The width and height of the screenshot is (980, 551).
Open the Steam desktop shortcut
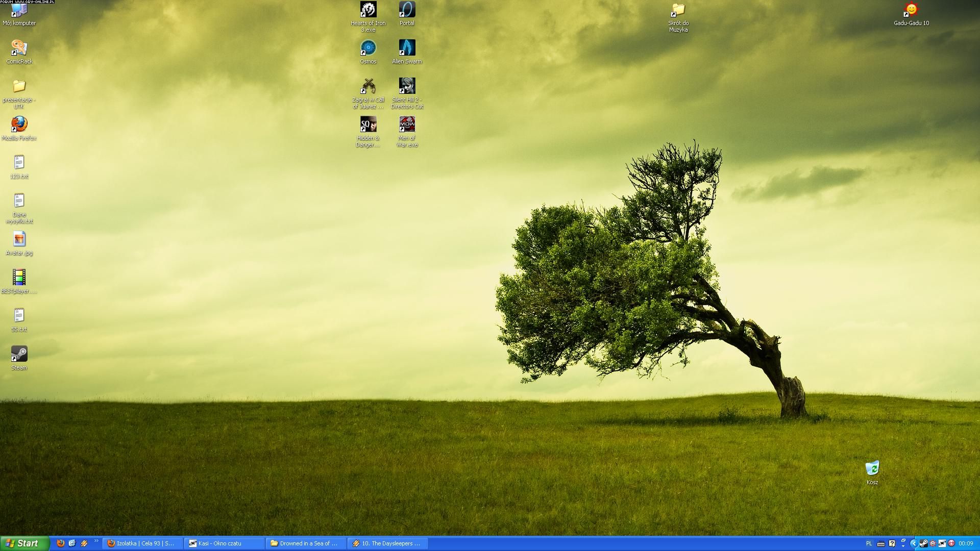[19, 354]
